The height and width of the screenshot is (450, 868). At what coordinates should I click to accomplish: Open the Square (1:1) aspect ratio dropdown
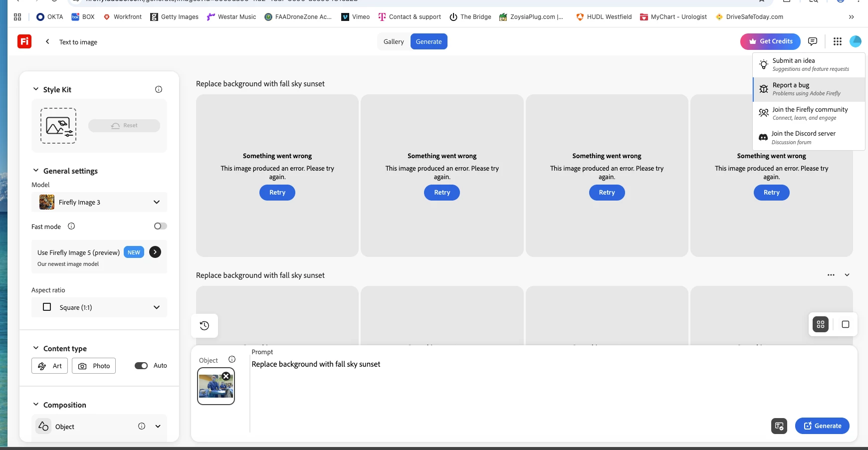click(x=99, y=307)
